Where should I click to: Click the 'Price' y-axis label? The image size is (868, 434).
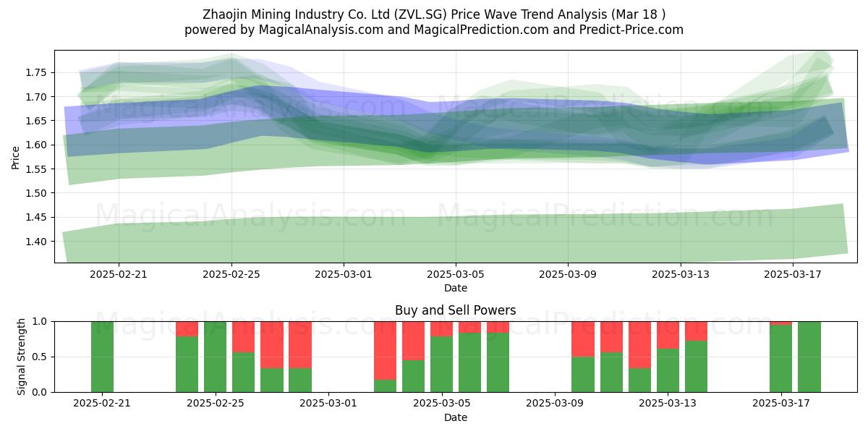pyautogui.click(x=16, y=156)
